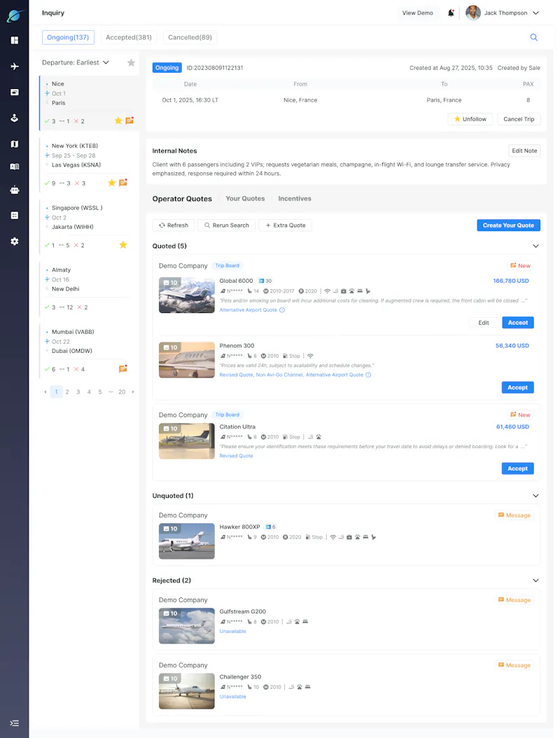The image size is (560, 738).
Task: Open the list icon above the settings gear
Action: click(x=15, y=216)
